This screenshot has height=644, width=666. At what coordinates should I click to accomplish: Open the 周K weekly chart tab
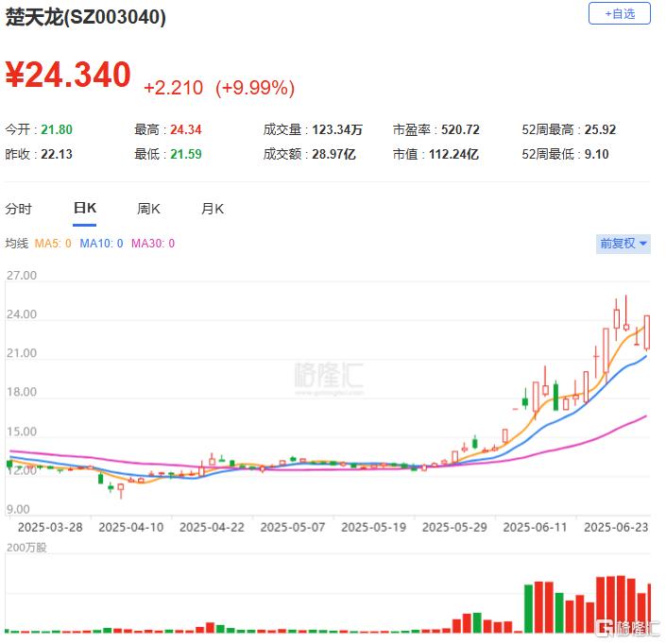coord(148,209)
